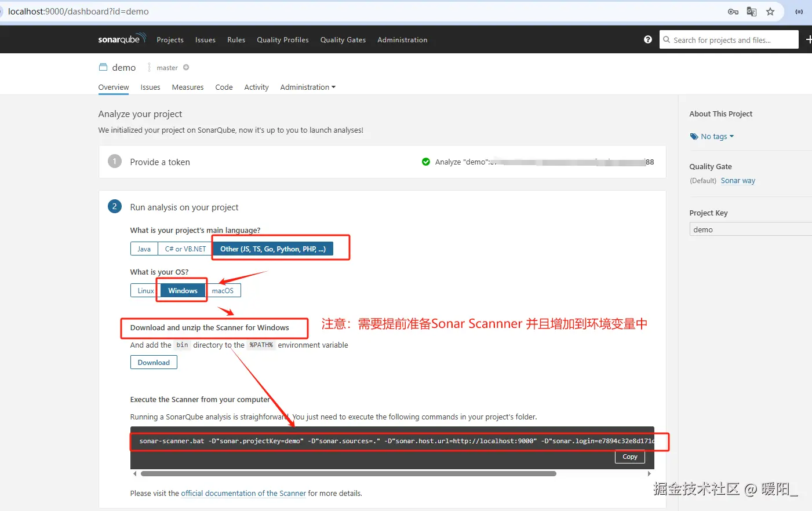Click the scrollbar right arrow under command
The image size is (812, 511).
point(649,473)
